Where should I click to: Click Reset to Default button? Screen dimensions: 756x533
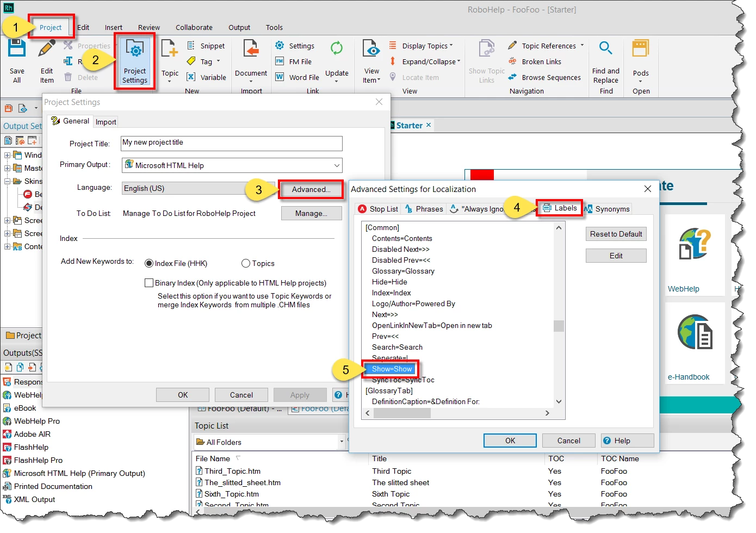pos(616,234)
